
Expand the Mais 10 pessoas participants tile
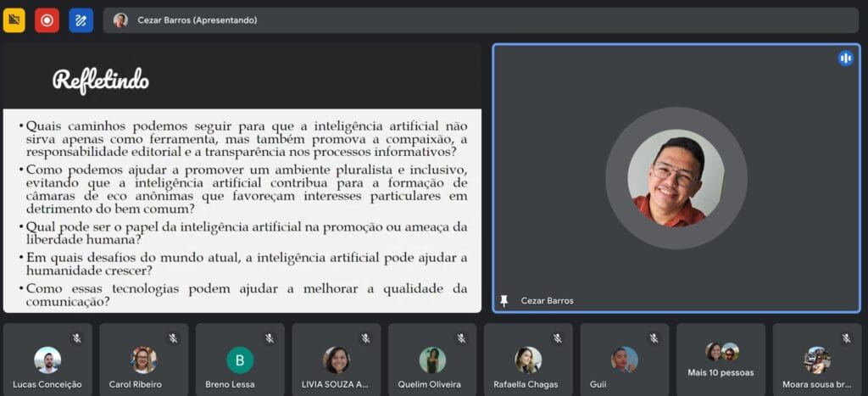(721, 360)
